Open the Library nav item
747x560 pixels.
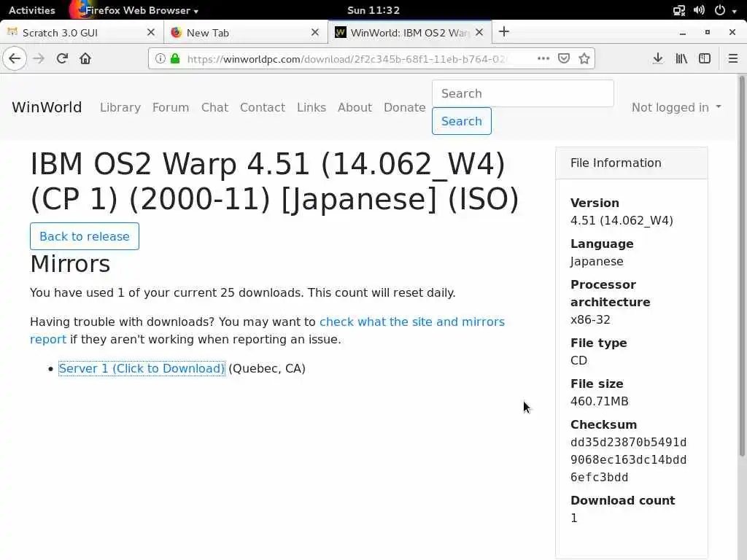click(120, 107)
